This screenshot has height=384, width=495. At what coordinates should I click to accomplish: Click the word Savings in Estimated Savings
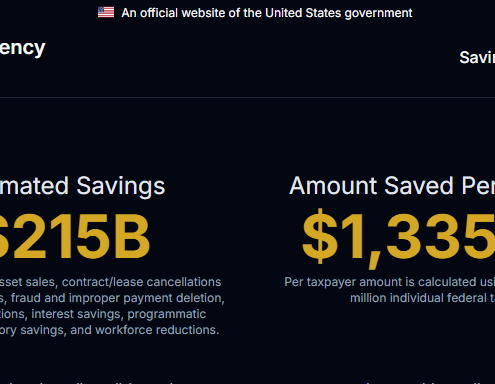[x=121, y=186]
